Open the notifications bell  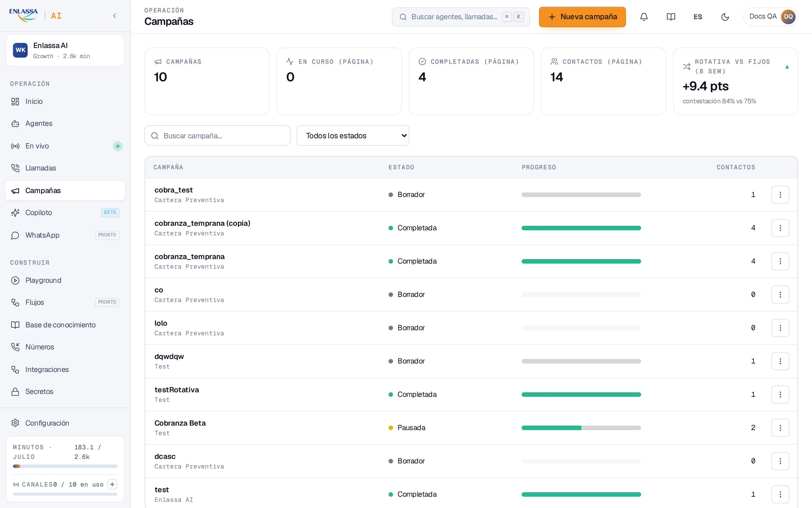(644, 17)
